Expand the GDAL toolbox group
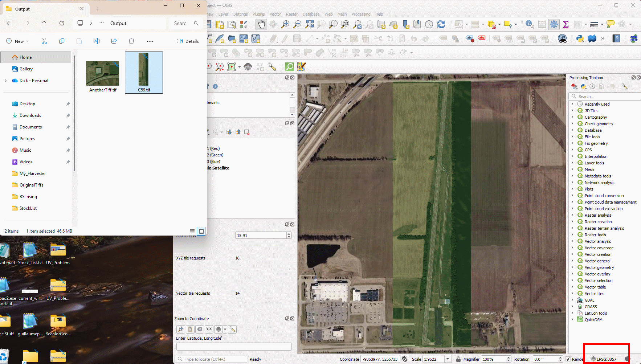This screenshot has height=364, width=641. tap(572, 300)
